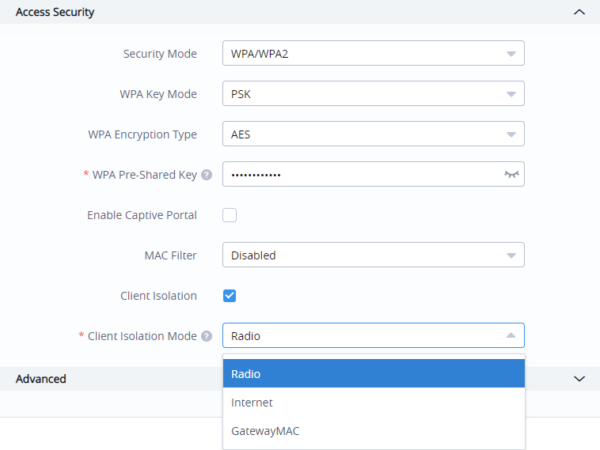Viewport: 600px width, 450px height.
Task: Uncheck the Client Isolation checkbox
Action: [229, 296]
